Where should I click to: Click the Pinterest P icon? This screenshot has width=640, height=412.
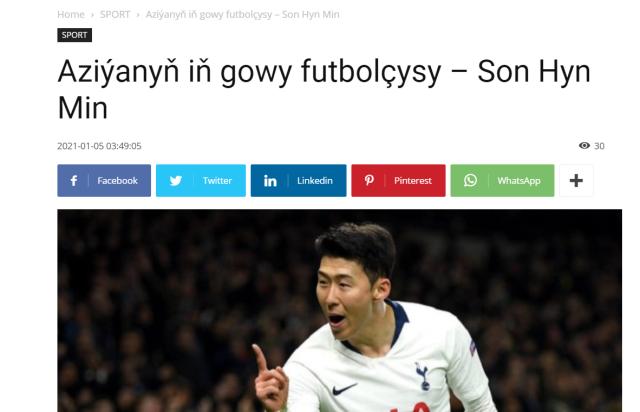(x=369, y=180)
